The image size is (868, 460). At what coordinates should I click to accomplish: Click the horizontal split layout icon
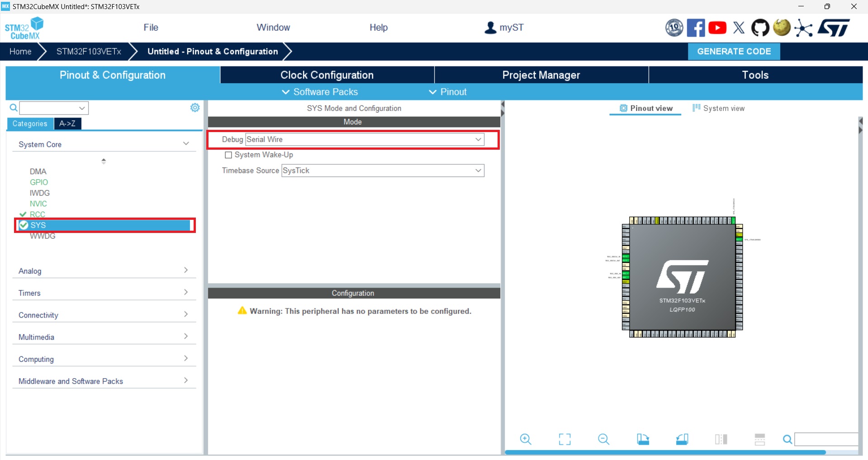pos(760,439)
